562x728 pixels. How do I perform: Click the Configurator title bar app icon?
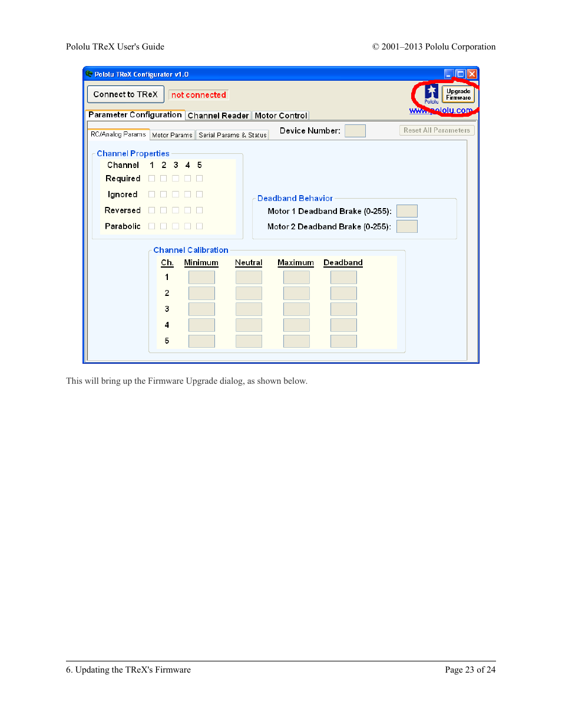tap(90, 74)
